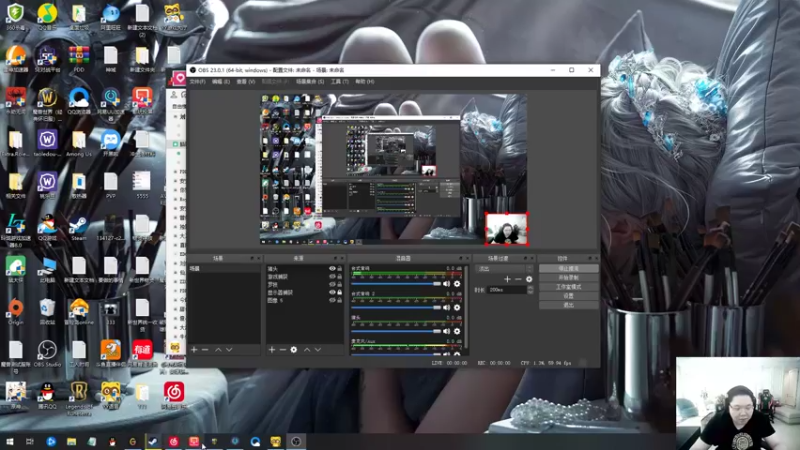Toggle visibility of the topmost source
Screen dimensions: 800x450
point(332,268)
